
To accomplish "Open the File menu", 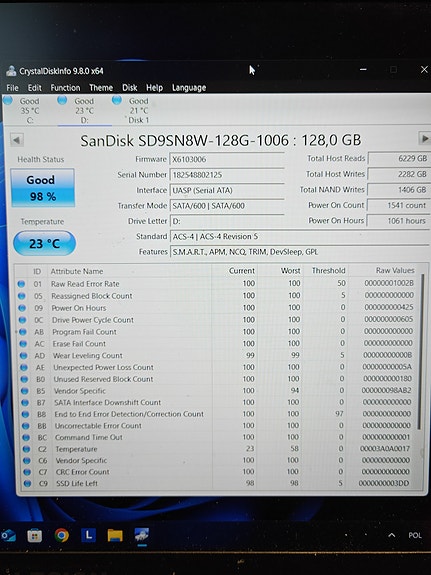I will (x=12, y=88).
